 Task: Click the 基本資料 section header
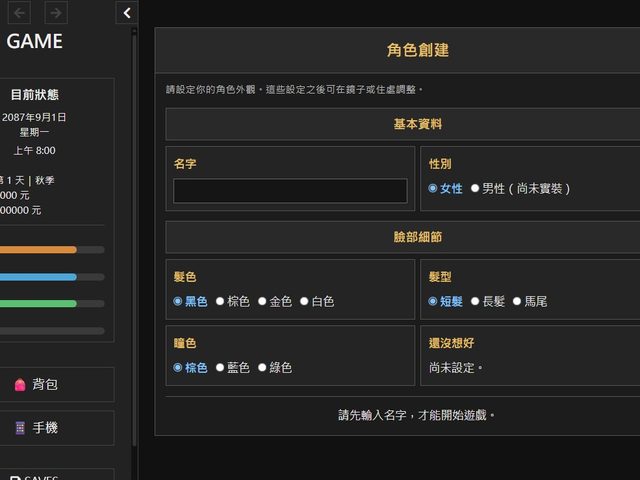click(418, 124)
